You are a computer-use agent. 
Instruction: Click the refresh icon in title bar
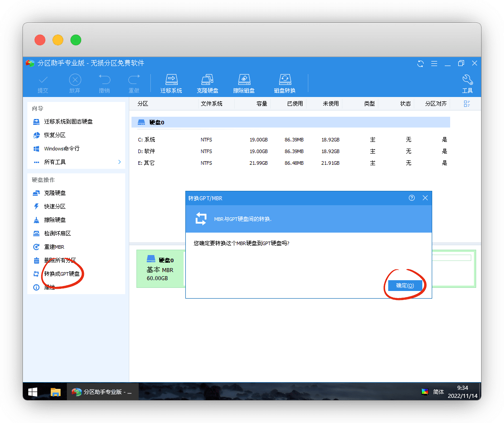coord(420,63)
